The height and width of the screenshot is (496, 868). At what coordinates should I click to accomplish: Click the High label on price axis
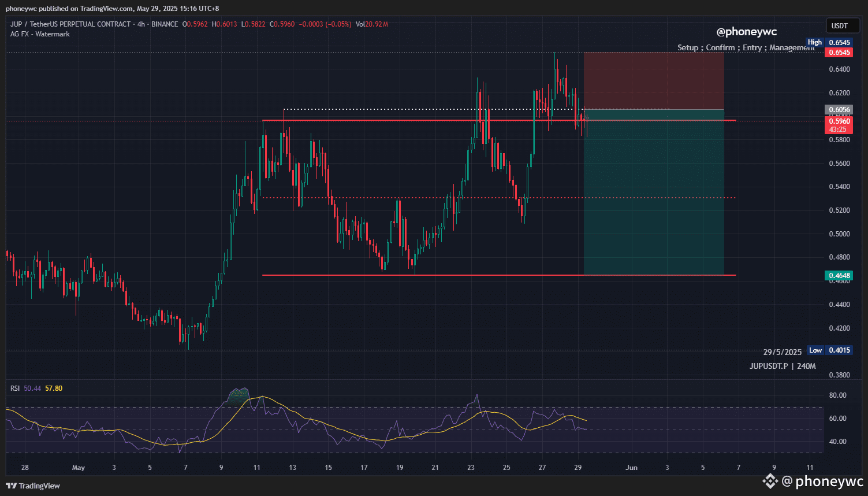click(815, 42)
